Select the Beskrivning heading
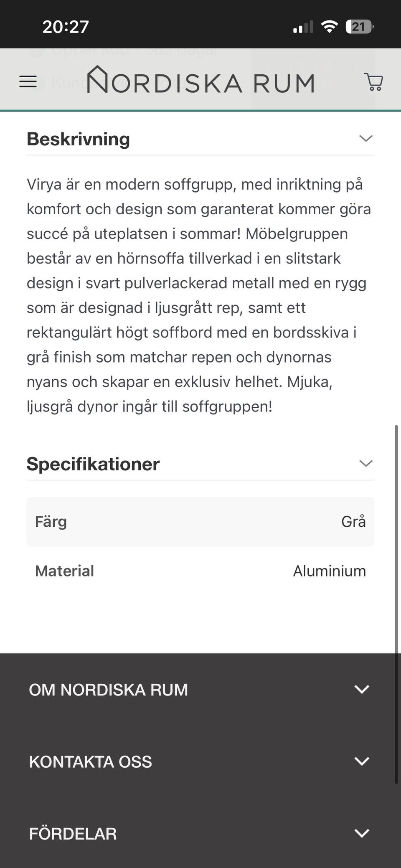Screen dimensions: 401x868 (78, 139)
